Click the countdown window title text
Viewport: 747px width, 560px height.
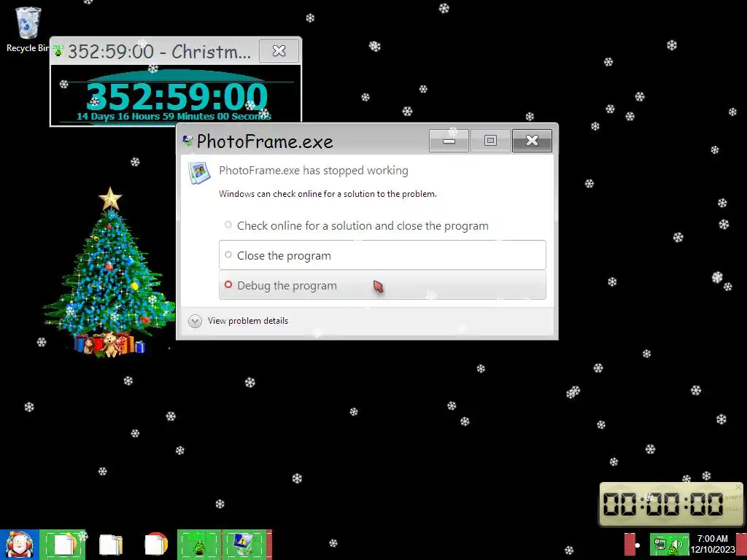click(x=159, y=52)
